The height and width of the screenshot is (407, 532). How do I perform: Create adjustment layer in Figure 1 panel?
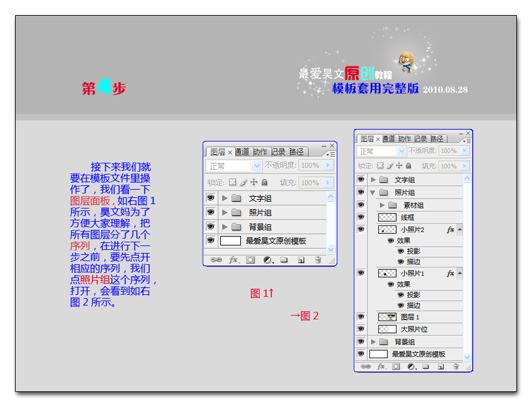tap(269, 260)
